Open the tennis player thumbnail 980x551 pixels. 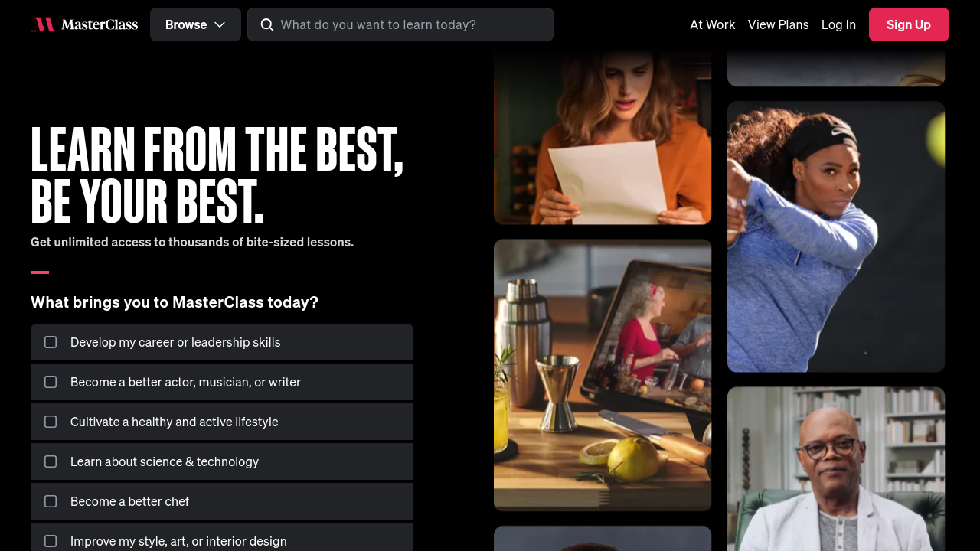point(835,236)
